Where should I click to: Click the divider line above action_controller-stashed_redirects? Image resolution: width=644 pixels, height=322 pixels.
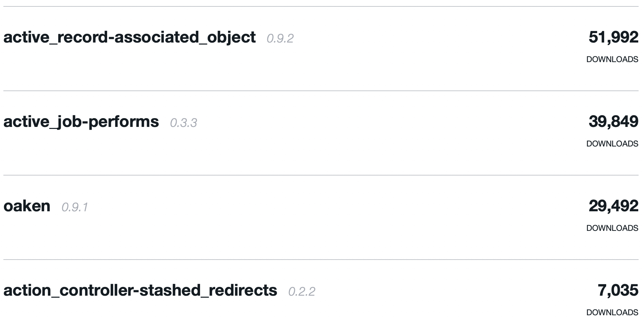[x=321, y=260]
